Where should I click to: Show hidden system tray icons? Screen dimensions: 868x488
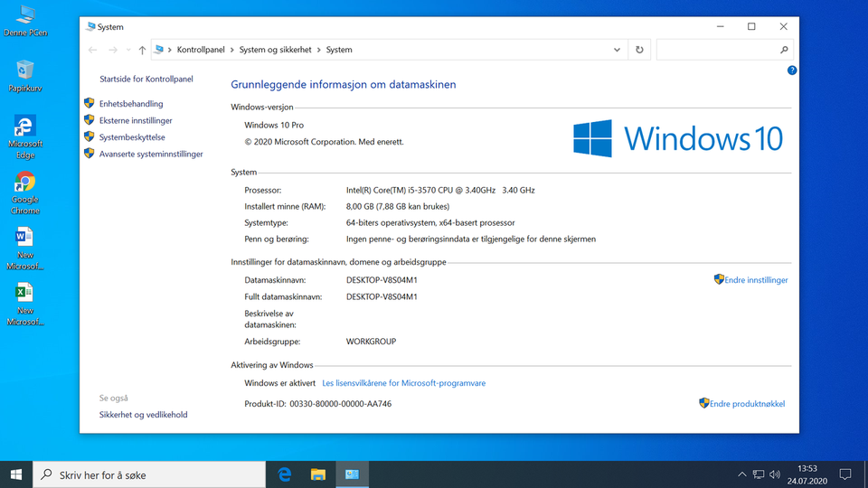coord(741,474)
